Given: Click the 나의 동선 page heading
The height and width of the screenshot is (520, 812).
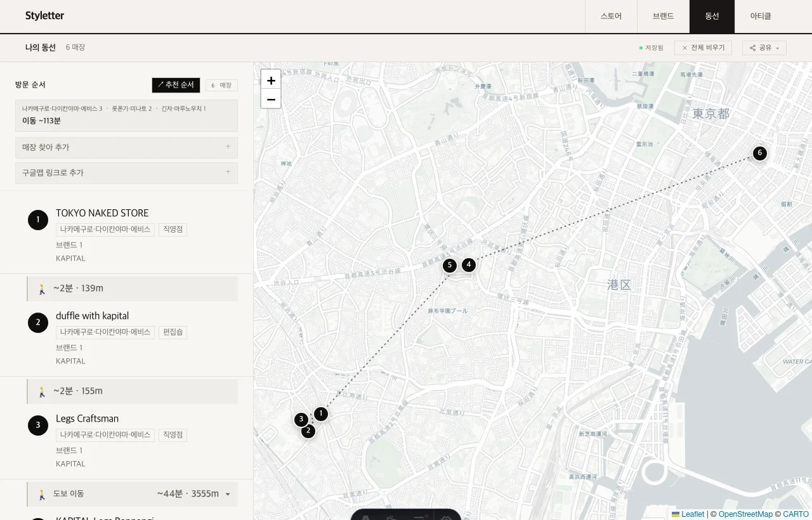Looking at the screenshot, I should tap(41, 48).
